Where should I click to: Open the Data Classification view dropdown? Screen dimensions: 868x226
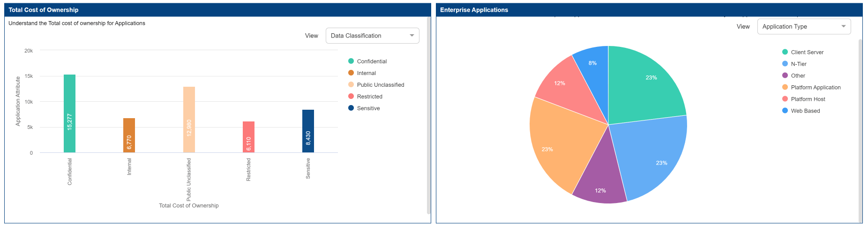[372, 36]
